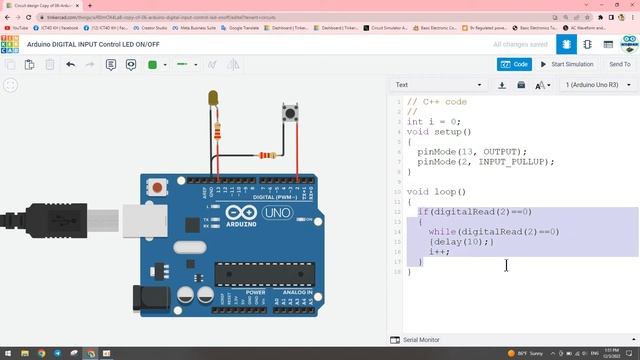Open the Windows Start menu
This screenshot has height=360, width=640.
pyautogui.click(x=8, y=353)
